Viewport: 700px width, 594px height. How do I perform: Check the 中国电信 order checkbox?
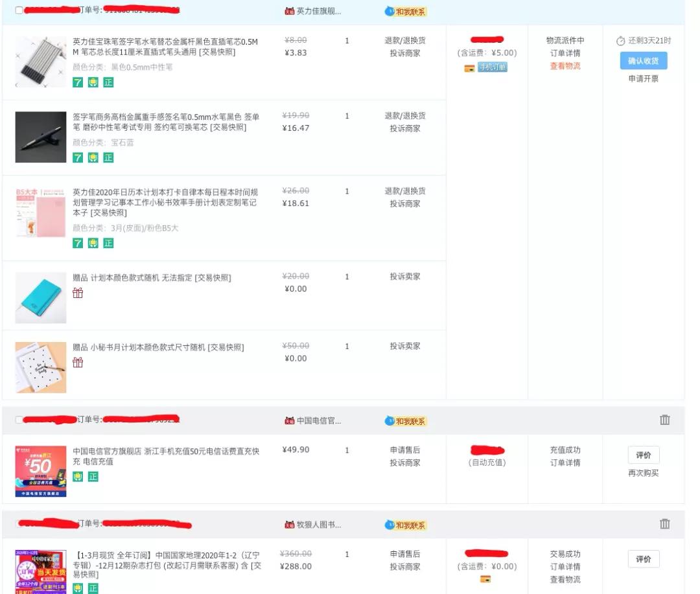(x=19, y=420)
